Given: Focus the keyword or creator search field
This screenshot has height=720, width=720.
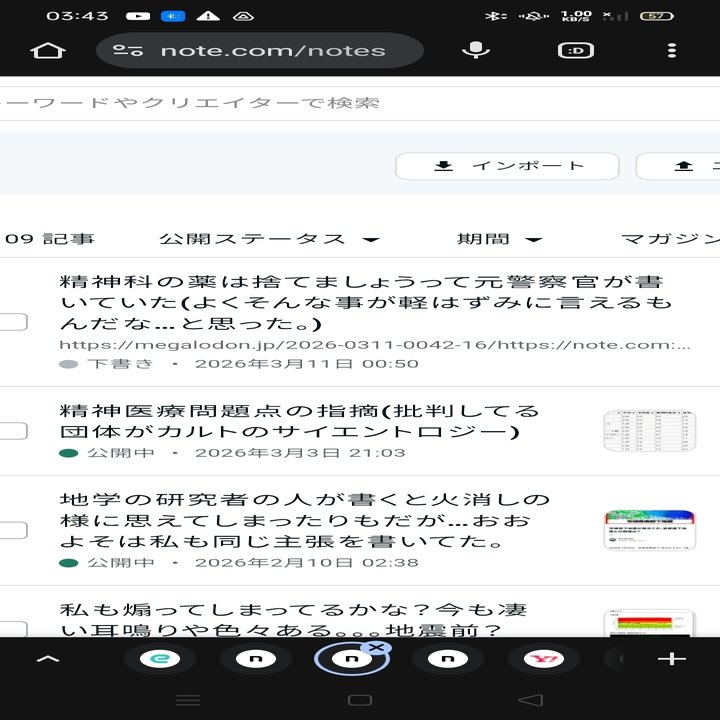Looking at the screenshot, I should [360, 103].
